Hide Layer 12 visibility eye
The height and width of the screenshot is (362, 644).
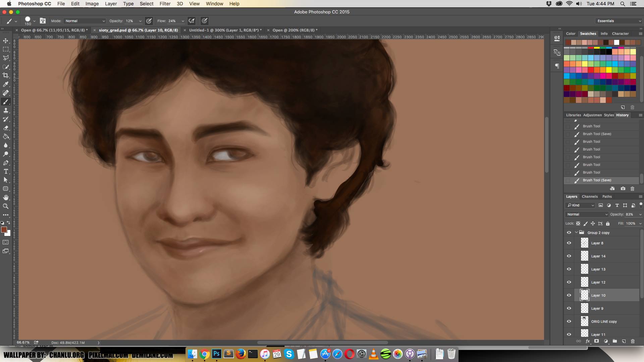pyautogui.click(x=569, y=282)
